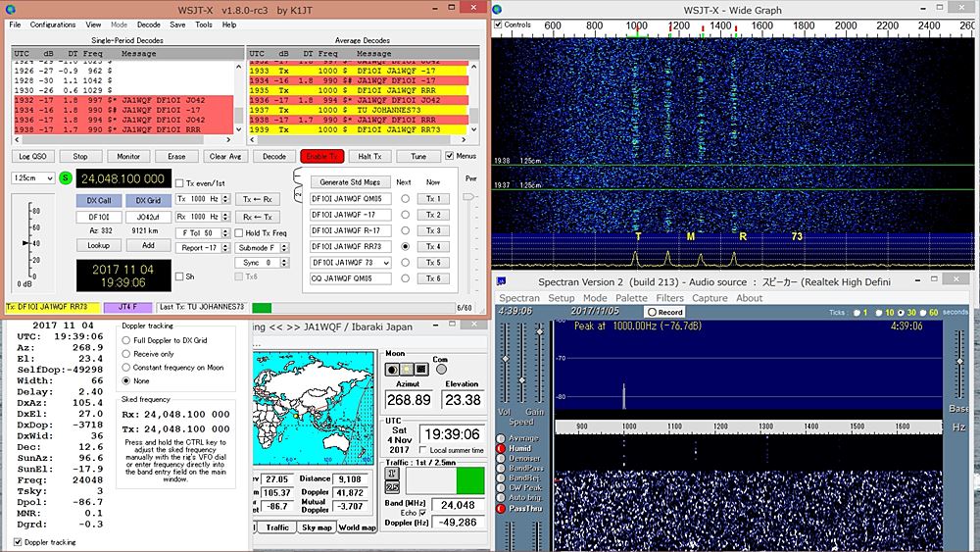
Task: Toggle the Echo checkbox in moon tracker
Action: (423, 513)
